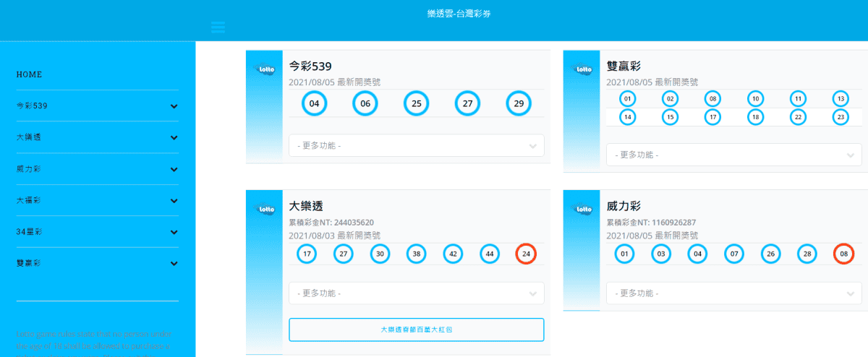Expand the 雙贏彩 sidebar chevron
The height and width of the screenshot is (357, 868).
174,263
